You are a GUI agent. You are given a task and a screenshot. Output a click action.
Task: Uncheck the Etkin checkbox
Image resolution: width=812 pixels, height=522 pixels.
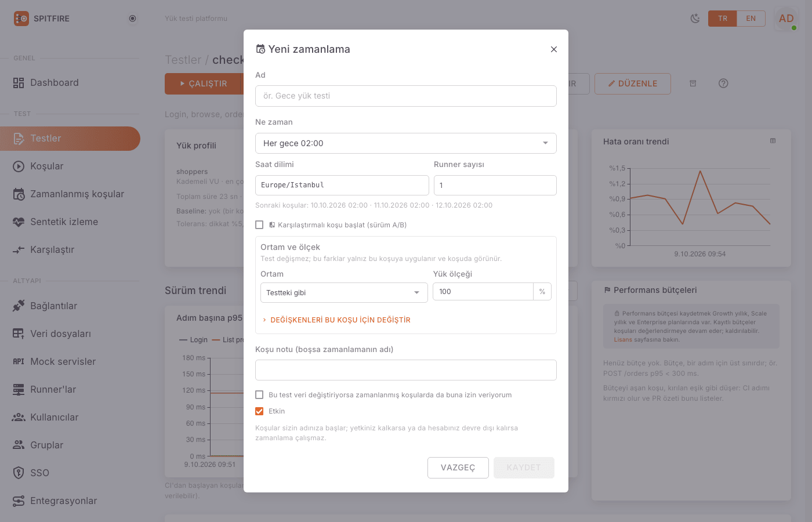tap(259, 411)
